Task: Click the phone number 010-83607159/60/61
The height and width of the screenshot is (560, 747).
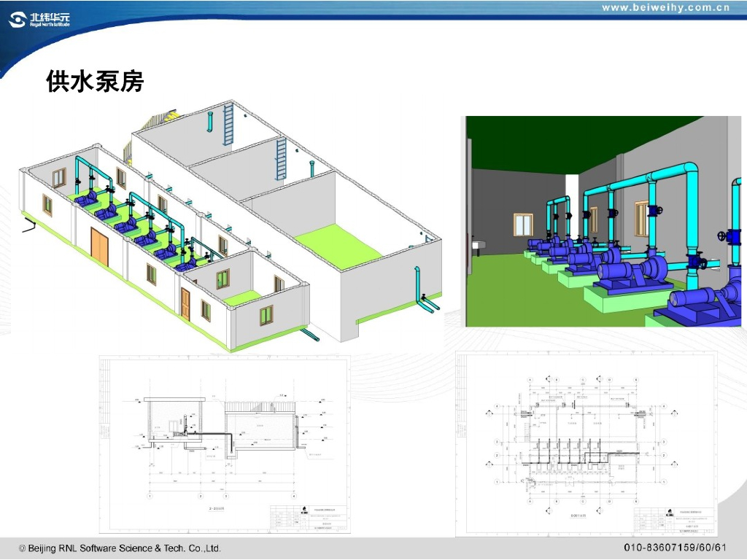Action: (x=675, y=548)
